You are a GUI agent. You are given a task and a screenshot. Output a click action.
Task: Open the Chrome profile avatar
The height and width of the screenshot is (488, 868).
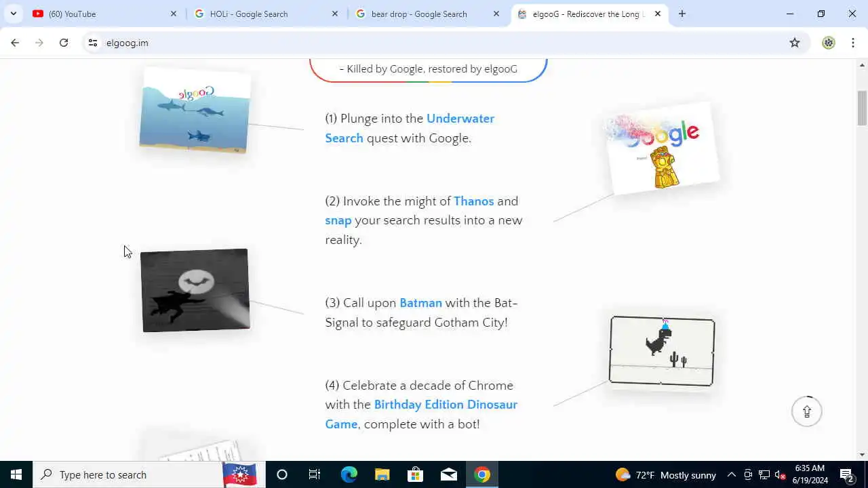point(829,43)
